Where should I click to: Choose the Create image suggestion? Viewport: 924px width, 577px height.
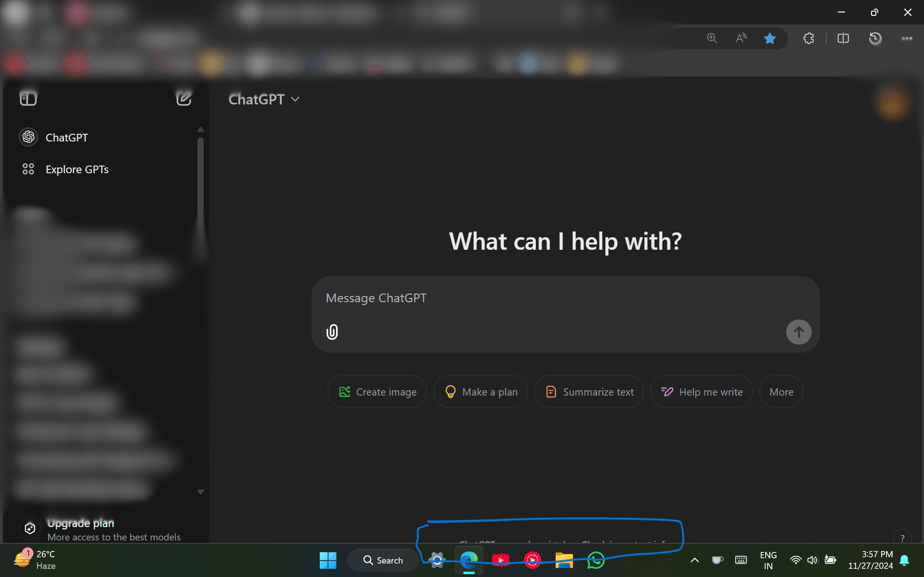377,392
